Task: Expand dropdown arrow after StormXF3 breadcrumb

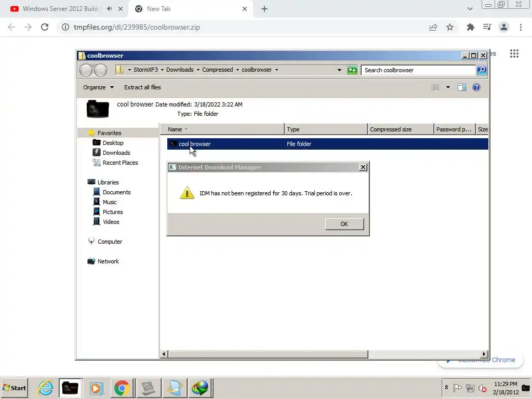Action: click(162, 70)
